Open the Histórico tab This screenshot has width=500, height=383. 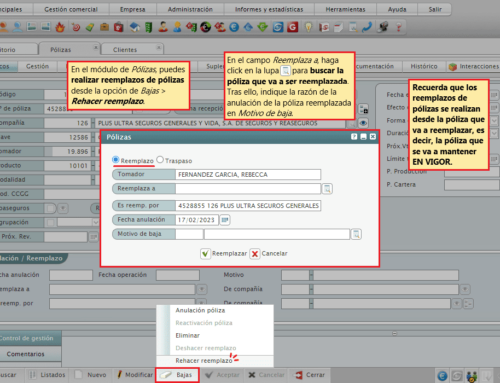coord(424,66)
